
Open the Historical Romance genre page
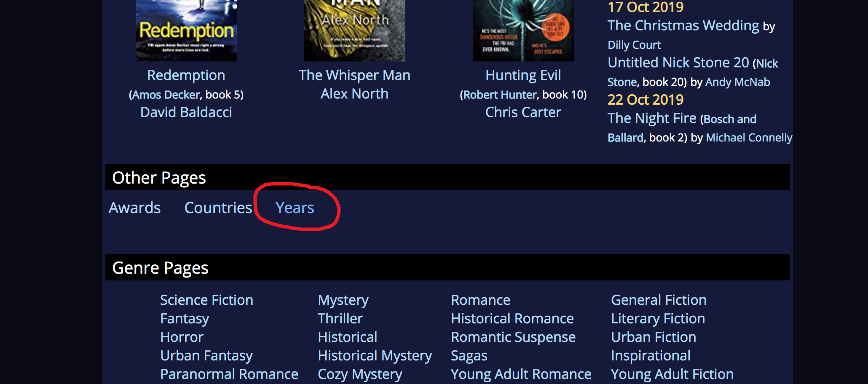click(512, 318)
